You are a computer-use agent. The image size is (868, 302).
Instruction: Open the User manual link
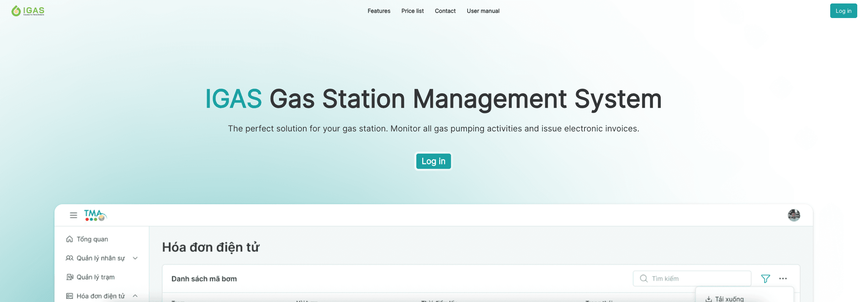point(483,11)
